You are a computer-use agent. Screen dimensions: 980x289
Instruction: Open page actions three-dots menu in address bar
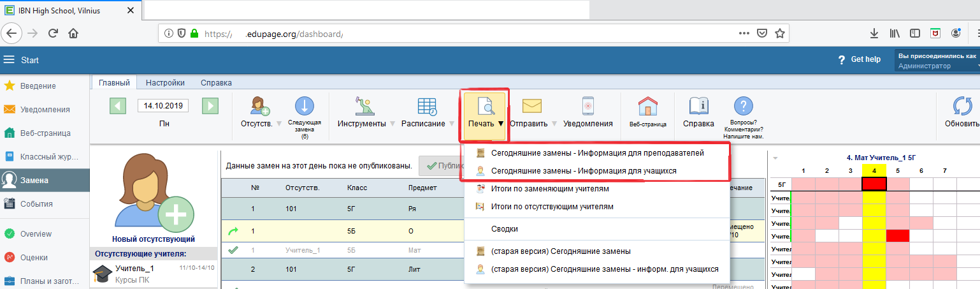pos(744,33)
